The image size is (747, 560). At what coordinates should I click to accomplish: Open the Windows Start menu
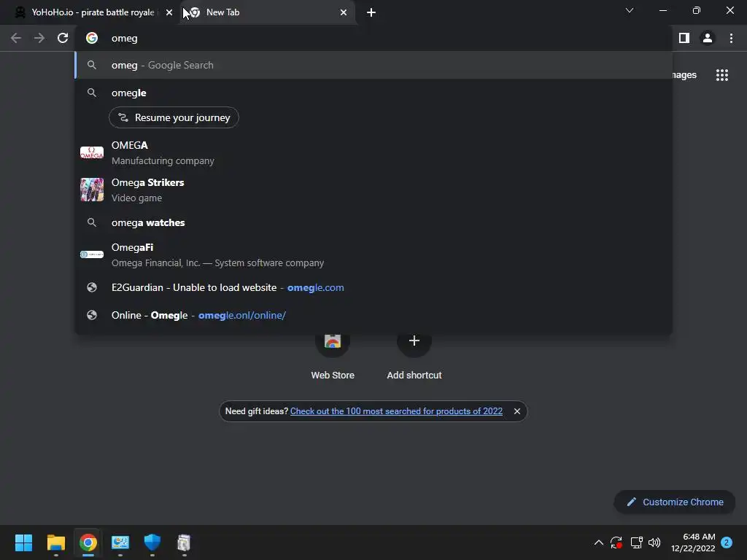24,542
